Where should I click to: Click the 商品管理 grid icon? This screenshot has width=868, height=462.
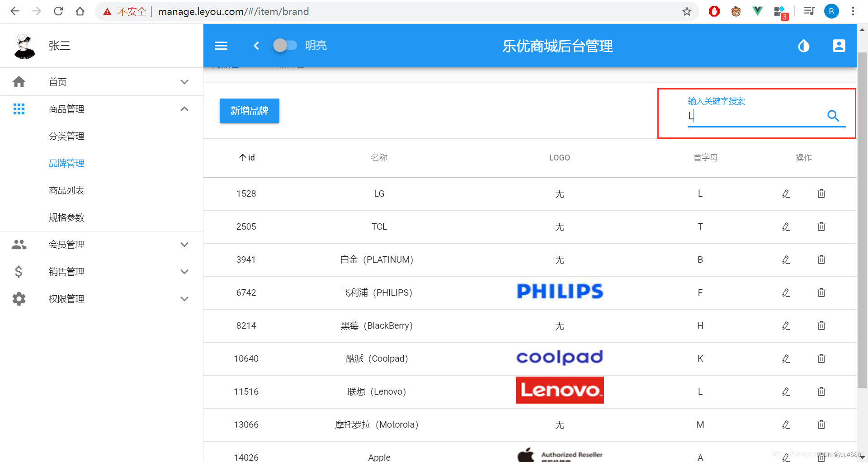pyautogui.click(x=19, y=109)
